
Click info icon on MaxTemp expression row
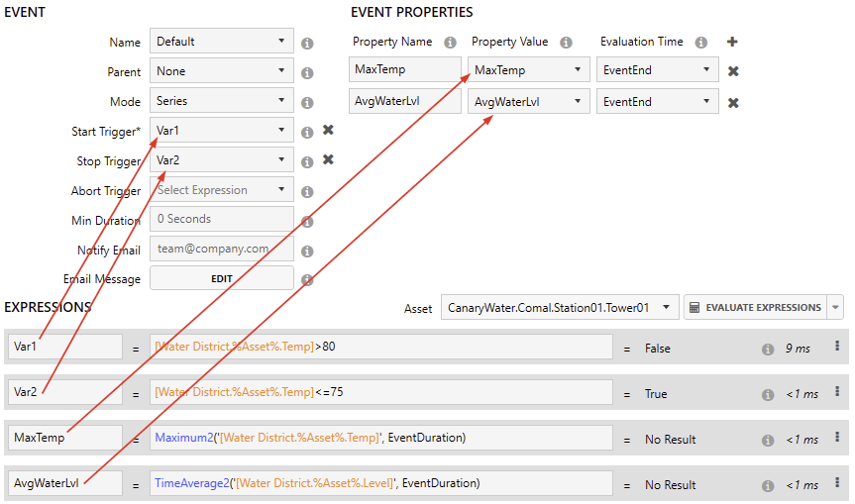tap(768, 440)
